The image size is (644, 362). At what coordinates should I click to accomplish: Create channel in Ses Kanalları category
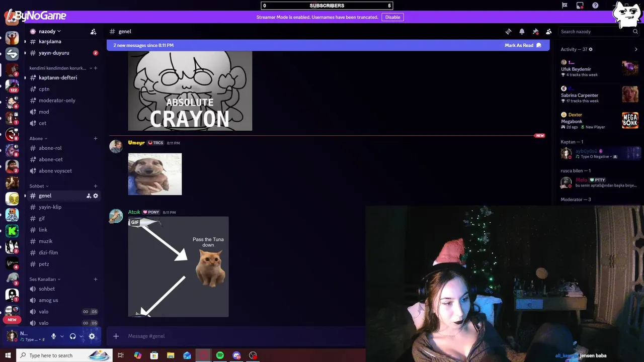pos(96,279)
